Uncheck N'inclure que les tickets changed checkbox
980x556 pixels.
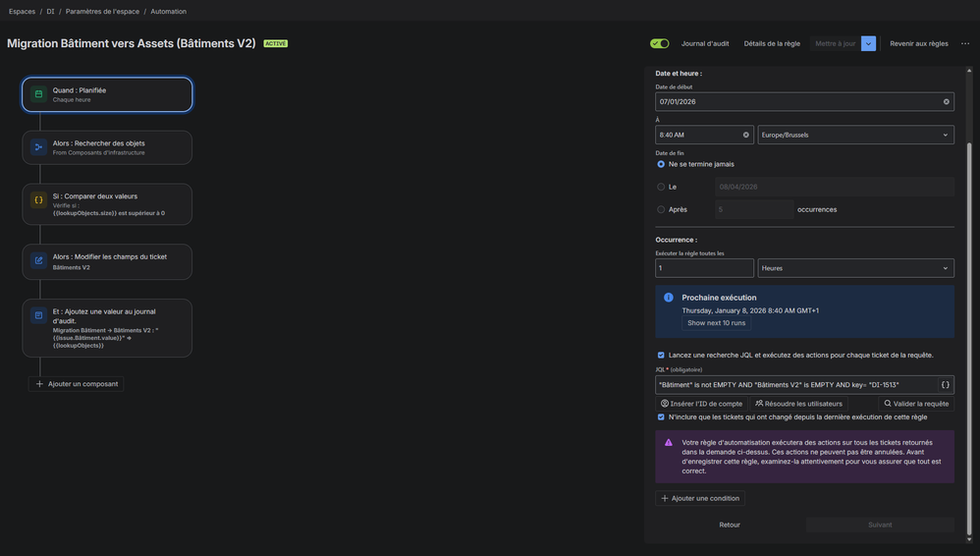pyautogui.click(x=661, y=417)
